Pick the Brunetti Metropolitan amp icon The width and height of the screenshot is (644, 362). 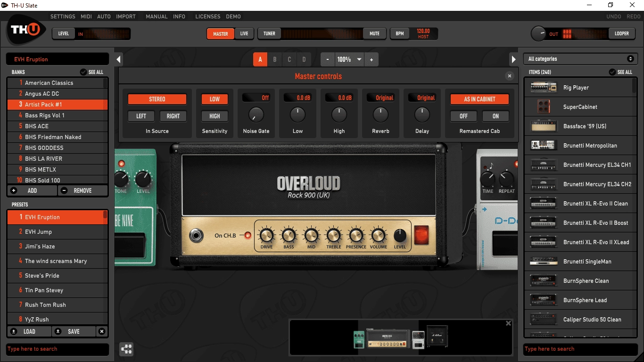click(x=543, y=145)
